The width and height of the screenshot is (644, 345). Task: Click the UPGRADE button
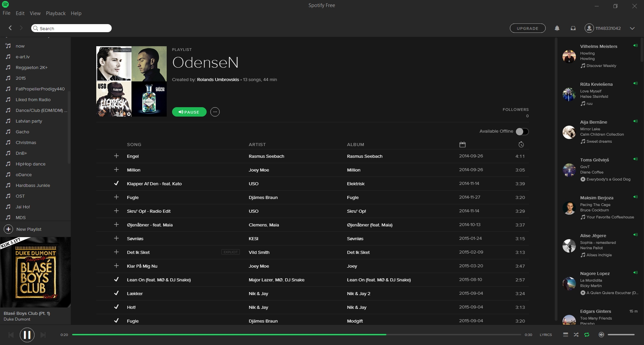tap(528, 28)
